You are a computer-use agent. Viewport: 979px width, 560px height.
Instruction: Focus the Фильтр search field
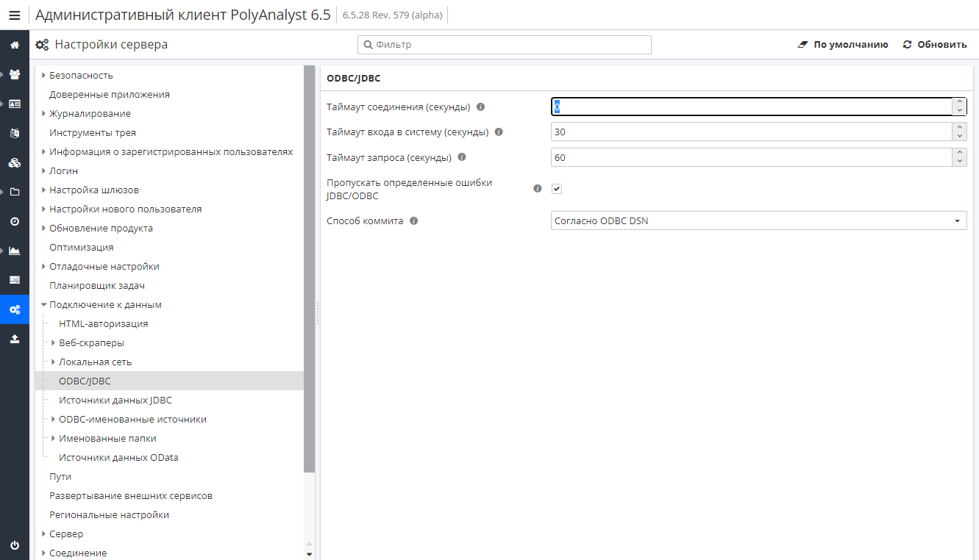(505, 45)
